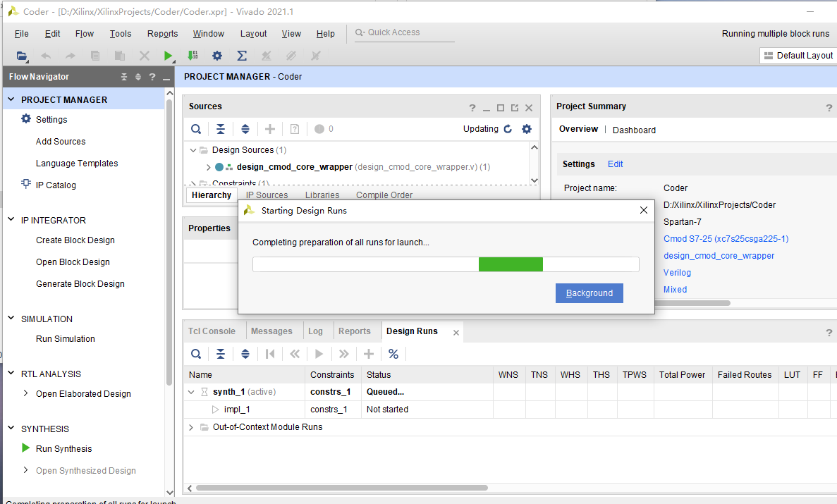Click the Flow Navigator help question mark
Screen dimensions: 837x504
click(152, 77)
